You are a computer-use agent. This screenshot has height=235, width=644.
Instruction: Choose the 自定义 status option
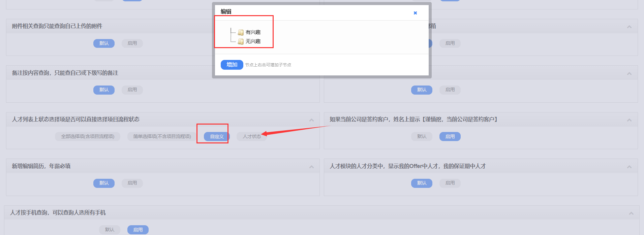pos(217,137)
